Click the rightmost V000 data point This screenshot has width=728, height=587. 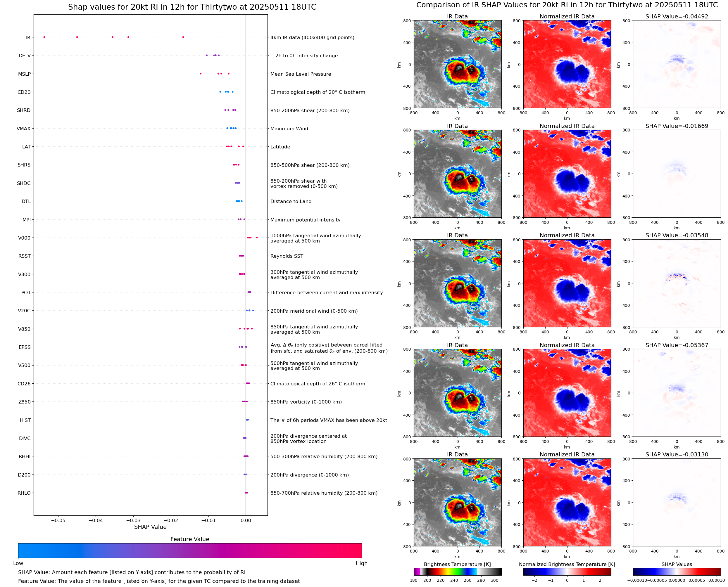coord(257,238)
